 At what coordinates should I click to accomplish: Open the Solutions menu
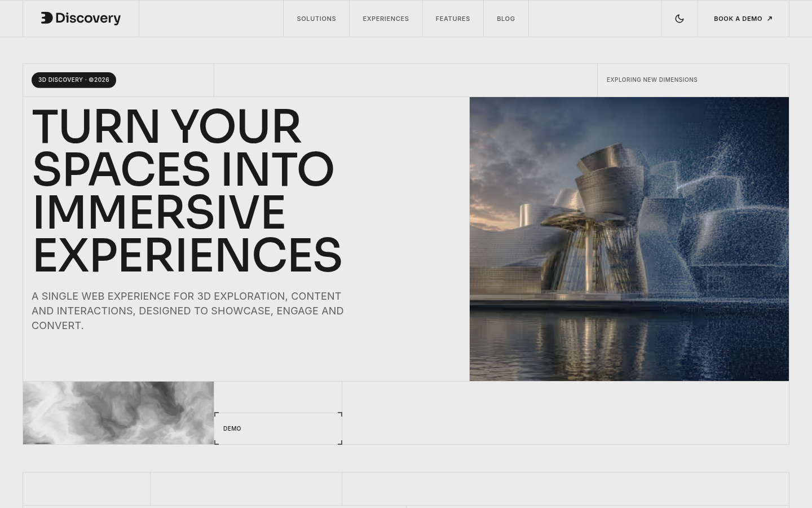(x=316, y=19)
